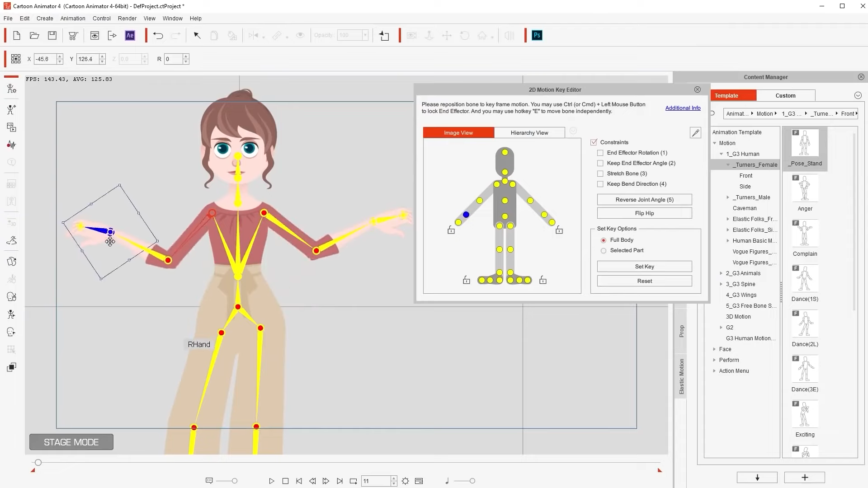Adjust the playback speed slider
This screenshot has width=868, height=488.
(x=235, y=481)
